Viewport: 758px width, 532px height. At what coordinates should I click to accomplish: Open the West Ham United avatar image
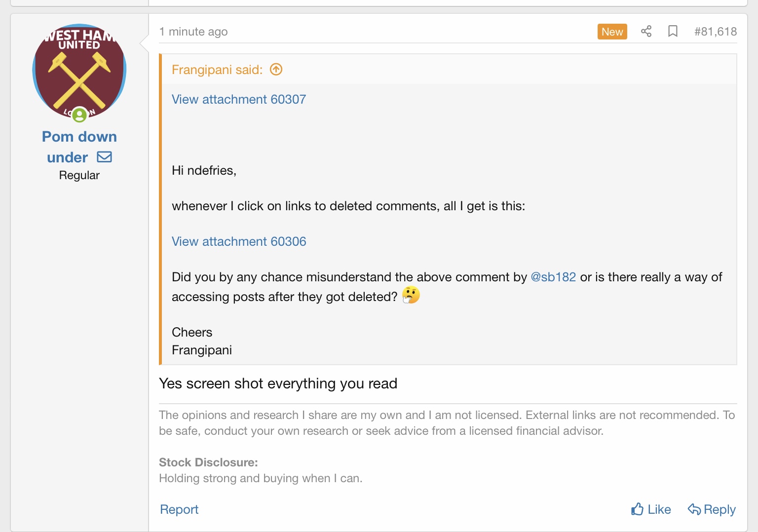coord(79,72)
